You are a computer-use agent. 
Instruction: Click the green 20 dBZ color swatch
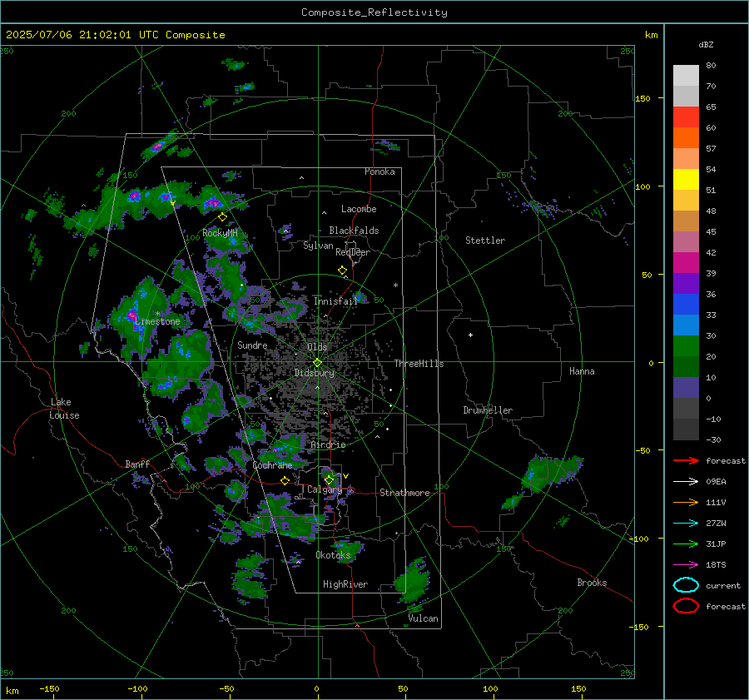coord(686,346)
